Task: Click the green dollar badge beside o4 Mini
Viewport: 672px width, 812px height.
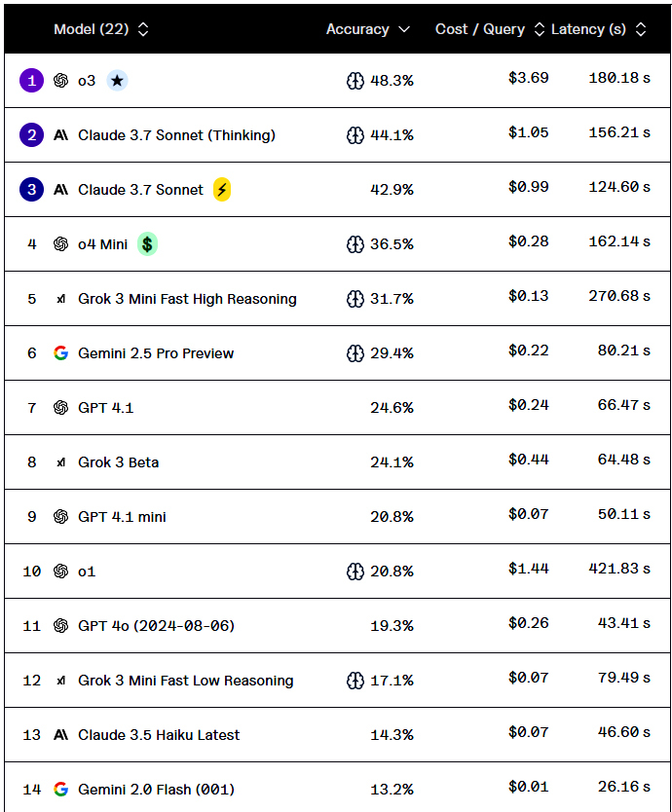Action: click(x=147, y=244)
